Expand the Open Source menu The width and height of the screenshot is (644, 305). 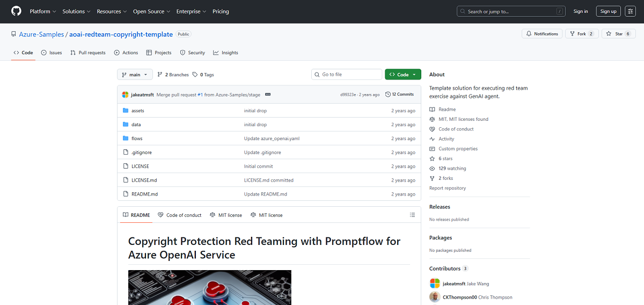coord(152,11)
